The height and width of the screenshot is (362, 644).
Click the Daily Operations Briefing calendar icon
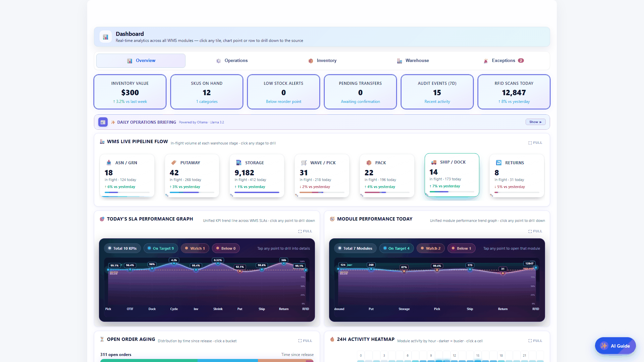tap(103, 122)
